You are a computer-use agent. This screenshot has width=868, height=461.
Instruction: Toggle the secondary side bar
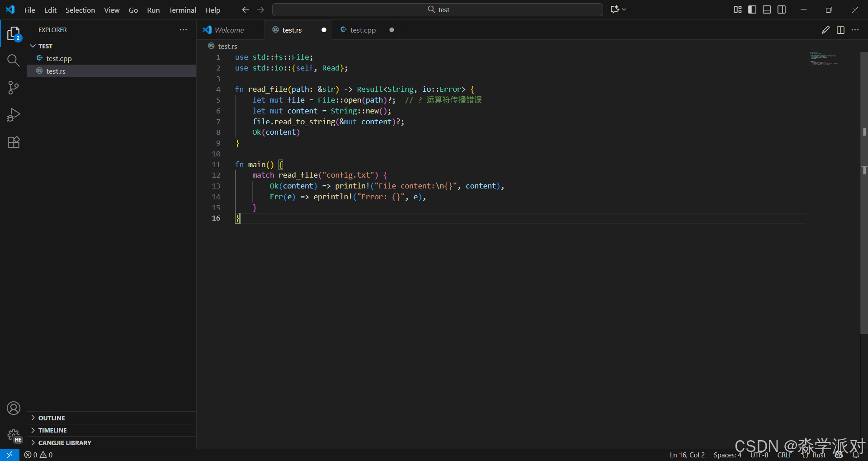pyautogui.click(x=782, y=9)
